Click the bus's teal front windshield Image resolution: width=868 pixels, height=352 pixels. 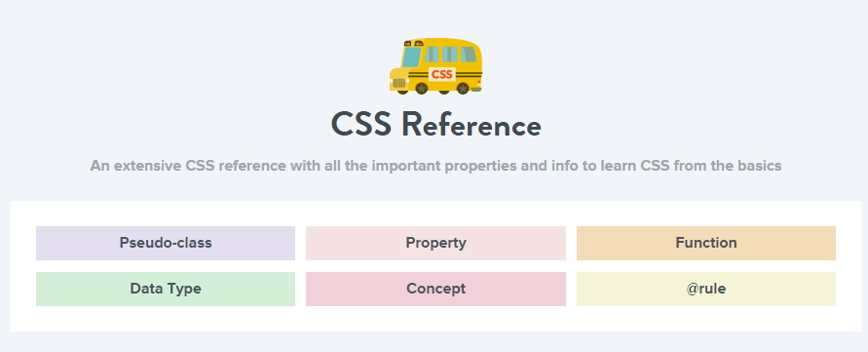click(x=411, y=58)
